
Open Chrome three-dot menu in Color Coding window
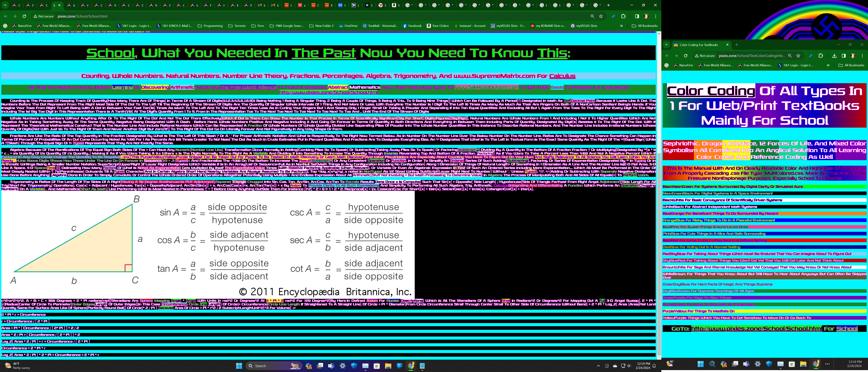(862, 56)
